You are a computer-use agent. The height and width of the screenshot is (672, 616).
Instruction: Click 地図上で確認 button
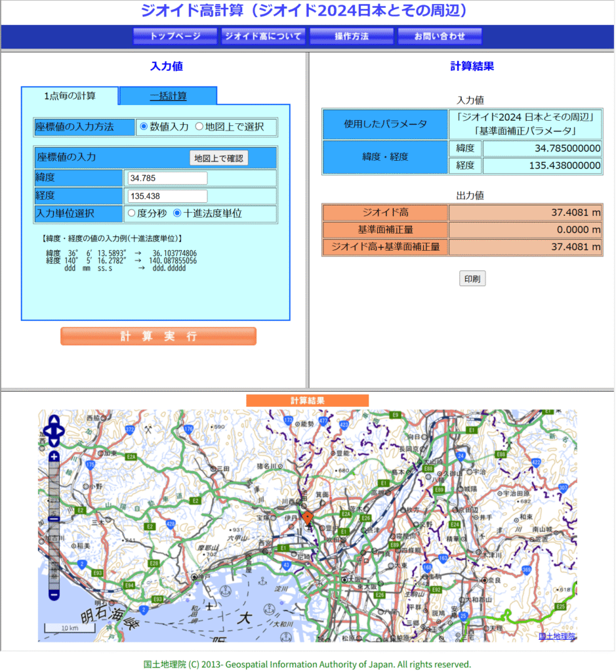coord(219,158)
